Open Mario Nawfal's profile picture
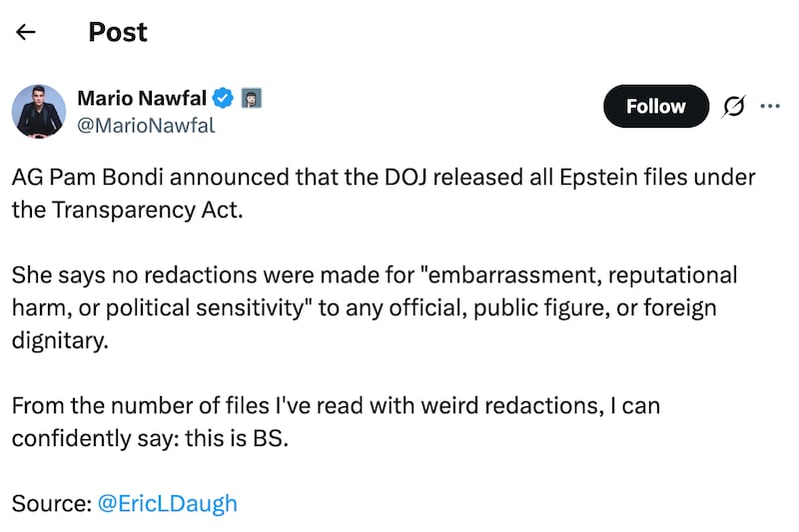Image resolution: width=799 pixels, height=532 pixels. [39, 111]
